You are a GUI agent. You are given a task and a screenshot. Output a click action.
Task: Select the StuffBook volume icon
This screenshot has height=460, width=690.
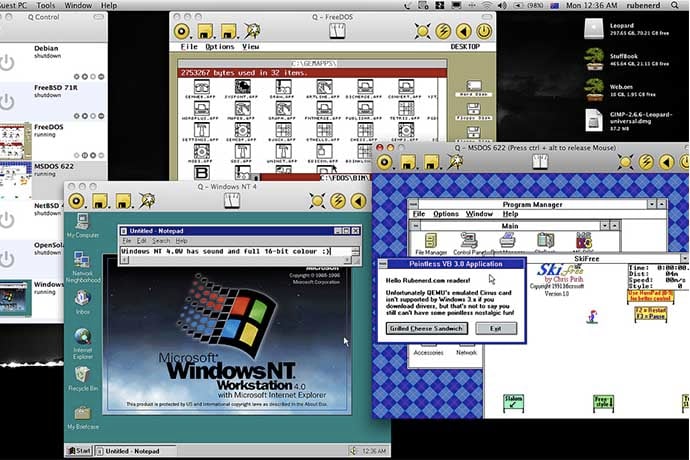[x=594, y=59]
